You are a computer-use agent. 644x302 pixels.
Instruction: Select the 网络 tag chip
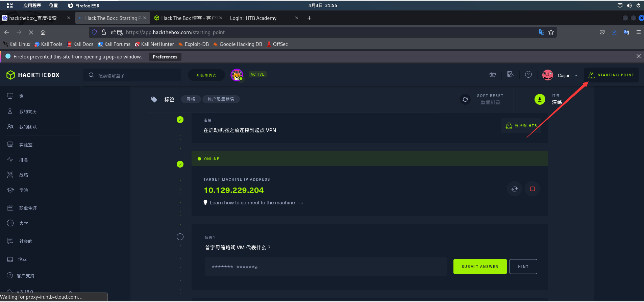coord(191,99)
